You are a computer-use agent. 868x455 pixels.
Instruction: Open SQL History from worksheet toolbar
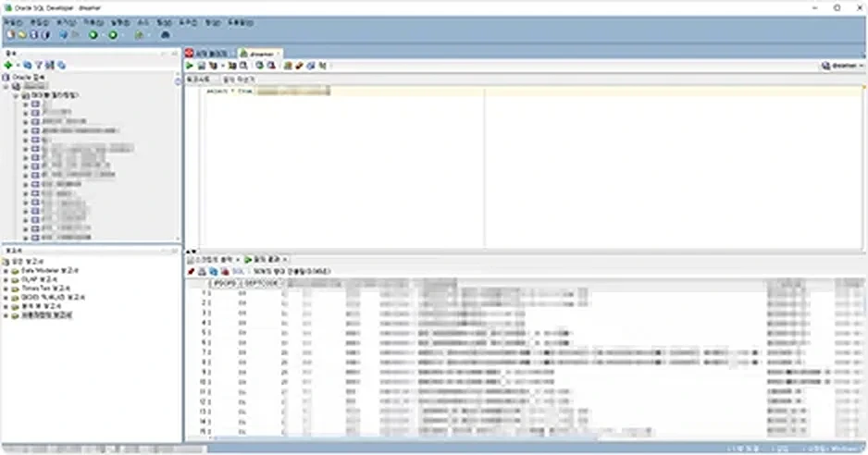pos(311,66)
